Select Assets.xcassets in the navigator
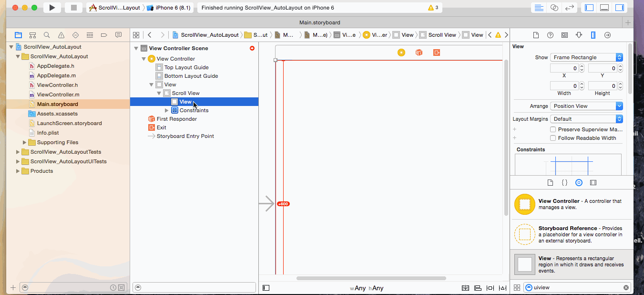This screenshot has height=295, width=644. click(x=57, y=114)
